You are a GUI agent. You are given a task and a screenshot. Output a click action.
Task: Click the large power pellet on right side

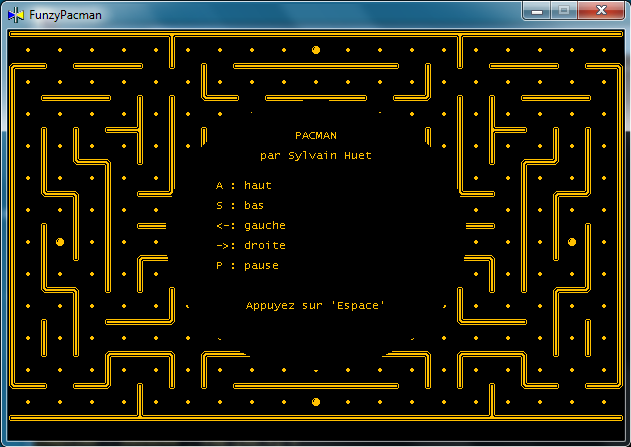pyautogui.click(x=572, y=242)
